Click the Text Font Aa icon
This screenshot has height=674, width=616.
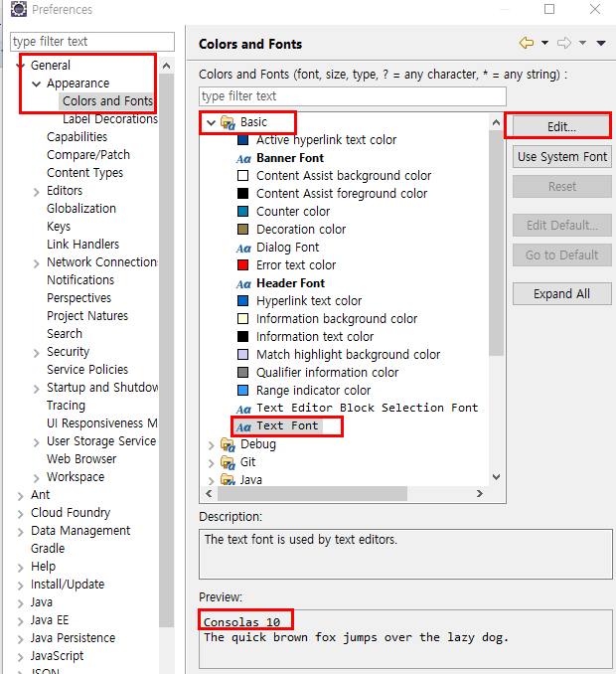click(243, 427)
